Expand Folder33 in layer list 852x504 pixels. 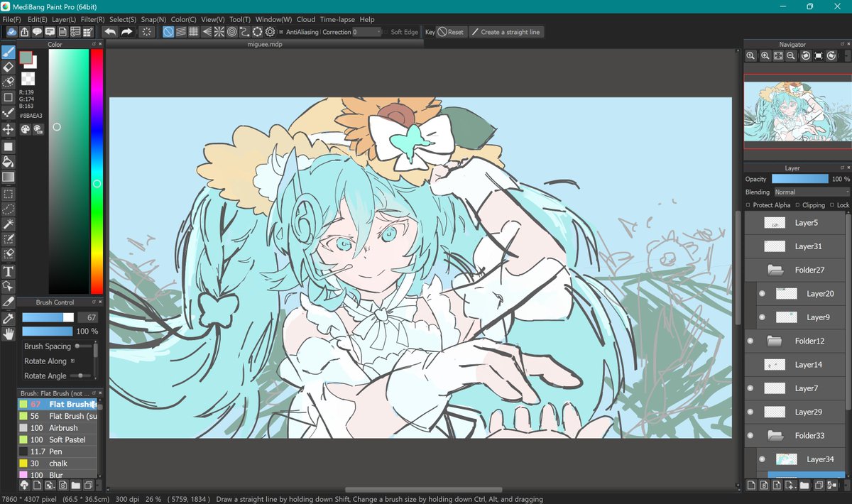(775, 435)
